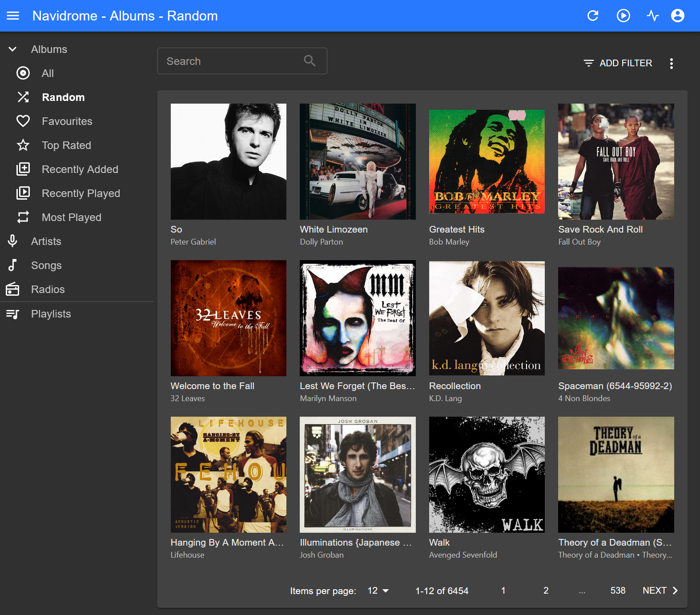
Task: Open Lest We Forget album cover
Action: pyautogui.click(x=358, y=318)
